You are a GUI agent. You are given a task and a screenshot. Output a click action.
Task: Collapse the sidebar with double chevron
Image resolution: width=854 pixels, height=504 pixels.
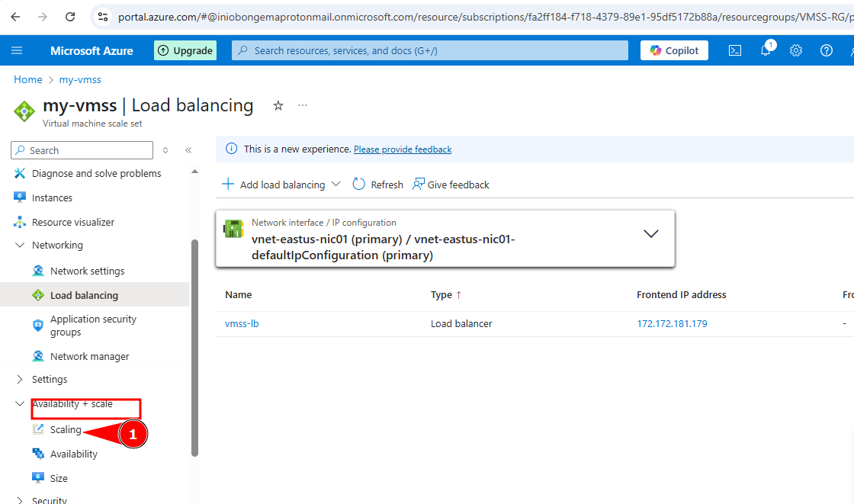tap(188, 150)
